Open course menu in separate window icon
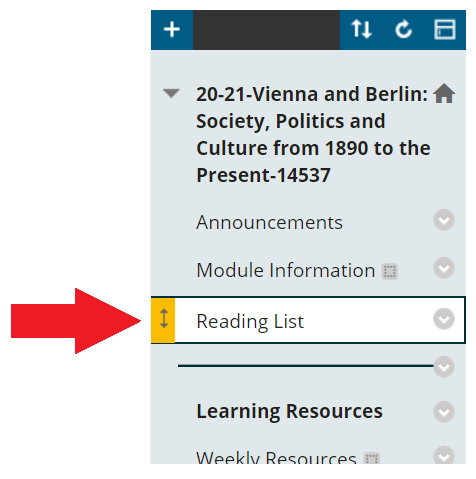The width and height of the screenshot is (476, 479). (x=445, y=29)
